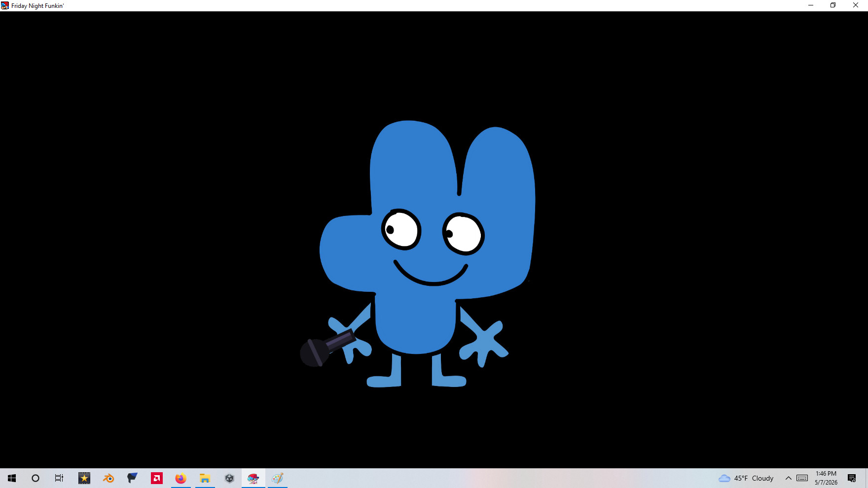This screenshot has height=488, width=868.
Task: Open the Windows Start menu
Action: pos(12,478)
